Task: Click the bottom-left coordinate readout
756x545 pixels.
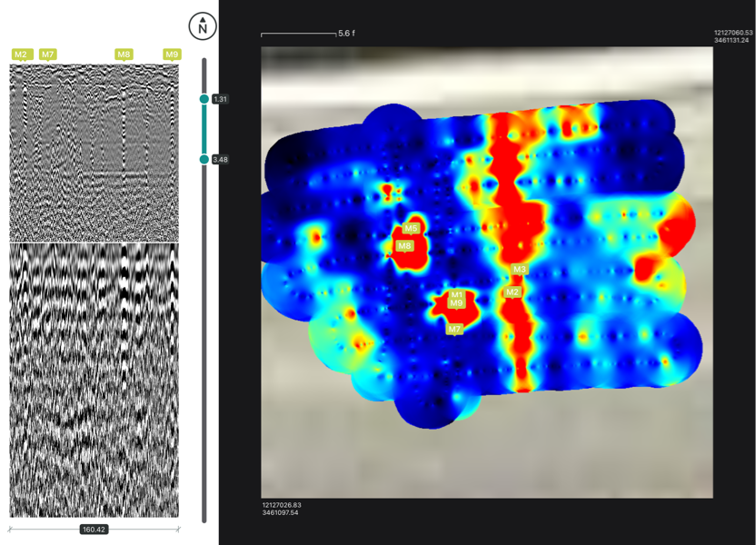Action: pos(282,509)
